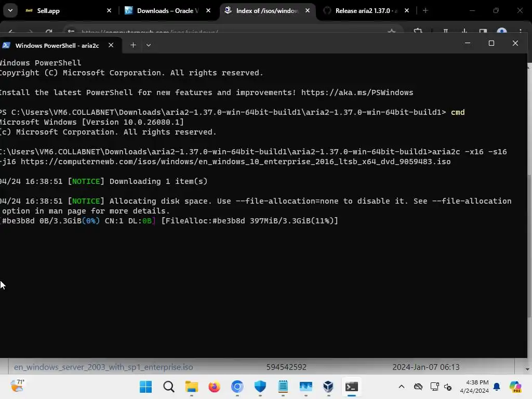
Task: Open the Notepad taskbar icon
Action: click(283, 387)
